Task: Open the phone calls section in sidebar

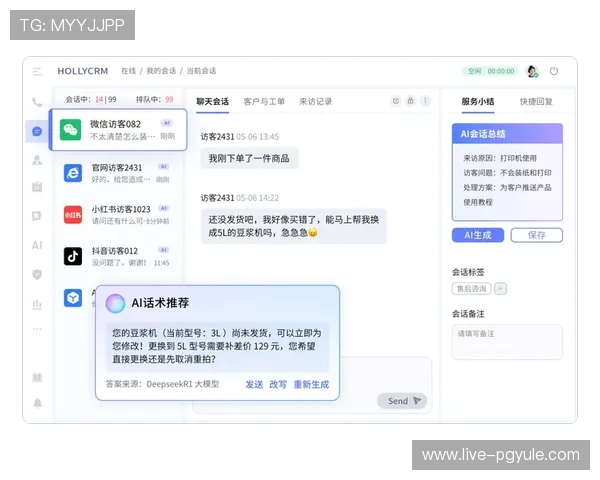Action: point(37,102)
